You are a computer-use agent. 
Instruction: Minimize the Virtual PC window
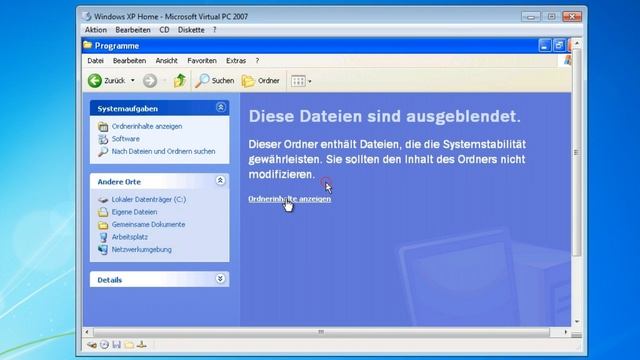coord(531,17)
